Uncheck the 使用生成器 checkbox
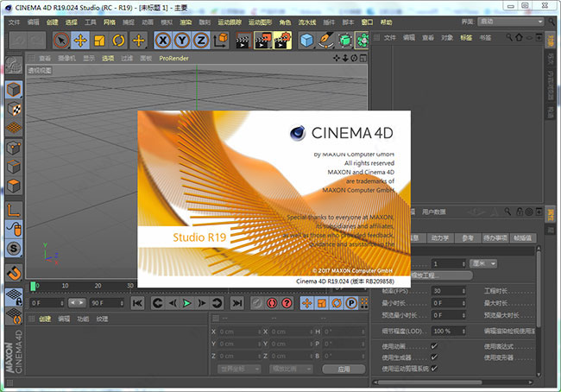This screenshot has height=392, width=561. pos(434,357)
